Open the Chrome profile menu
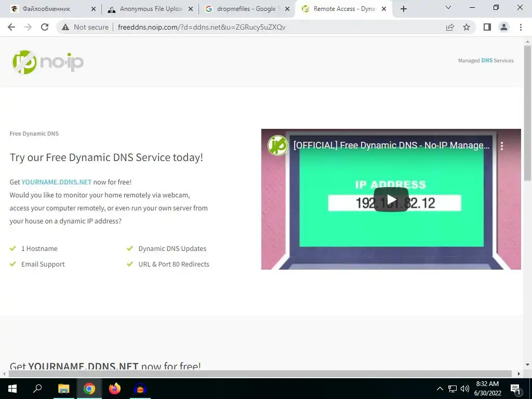This screenshot has width=532, height=399. [x=504, y=27]
